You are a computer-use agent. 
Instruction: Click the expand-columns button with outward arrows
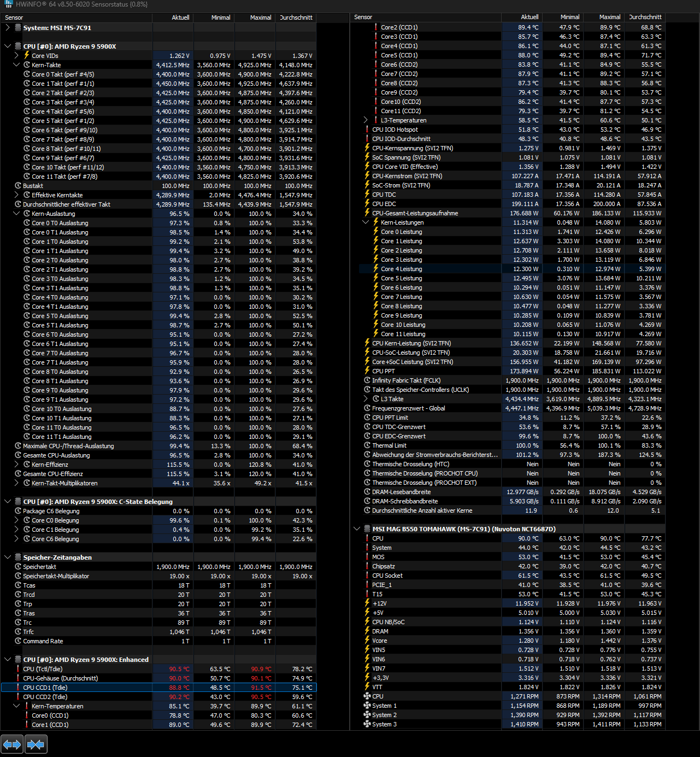click(x=12, y=744)
